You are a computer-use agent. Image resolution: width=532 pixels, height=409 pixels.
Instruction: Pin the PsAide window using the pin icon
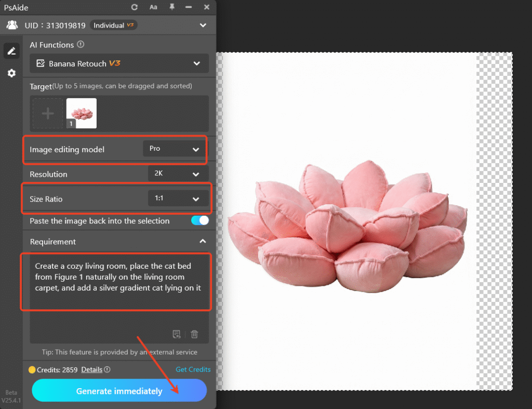click(171, 7)
